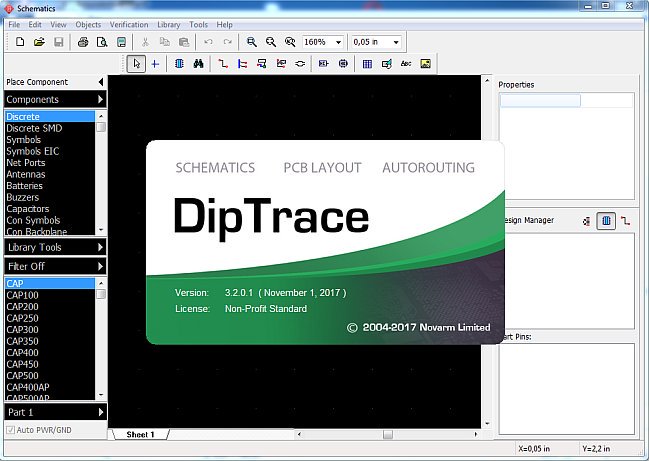649x461 pixels.
Task: Toggle components view in Design Manager
Action: (606, 221)
